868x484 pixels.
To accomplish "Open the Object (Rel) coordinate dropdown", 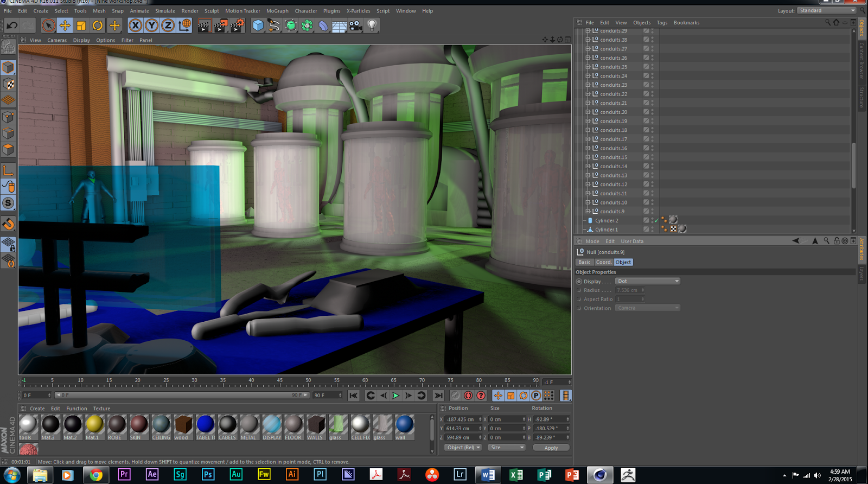I will [x=463, y=448].
